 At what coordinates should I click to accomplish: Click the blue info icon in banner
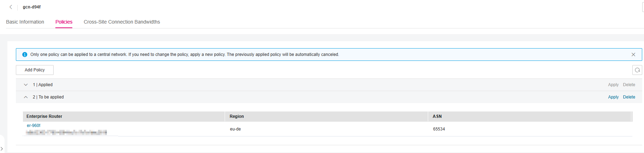coord(25,55)
